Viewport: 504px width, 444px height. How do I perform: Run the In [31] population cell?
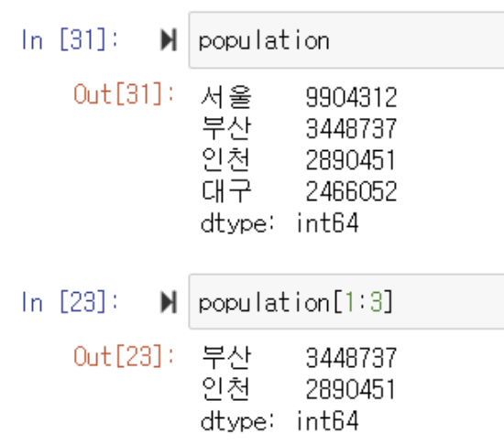(169, 39)
